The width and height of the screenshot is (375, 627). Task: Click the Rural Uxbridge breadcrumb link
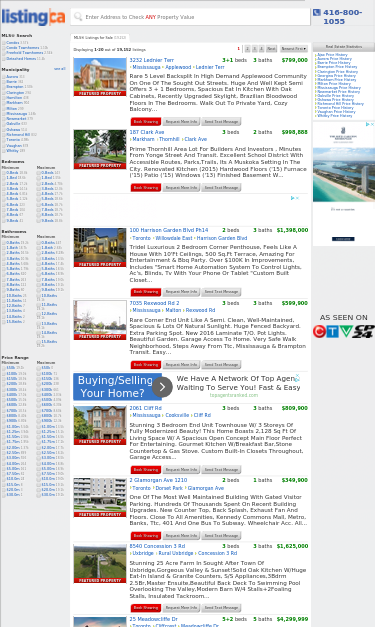pyautogui.click(x=176, y=553)
